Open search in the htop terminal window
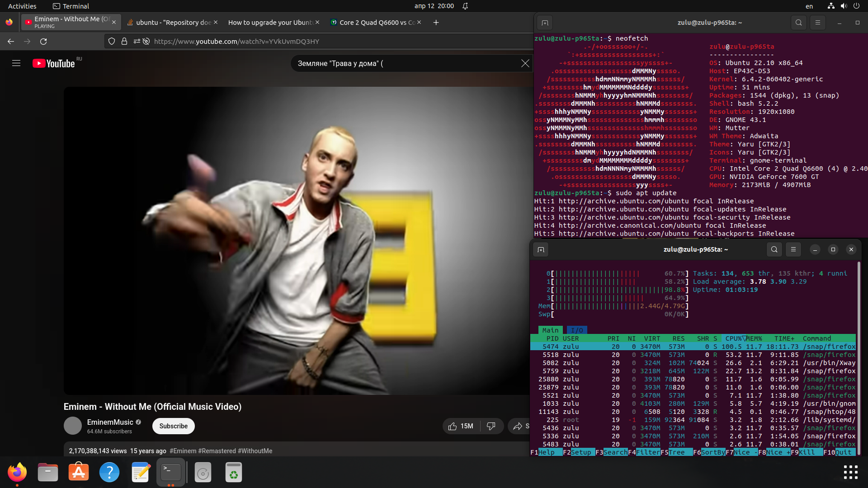The height and width of the screenshot is (488, 868). click(774, 249)
